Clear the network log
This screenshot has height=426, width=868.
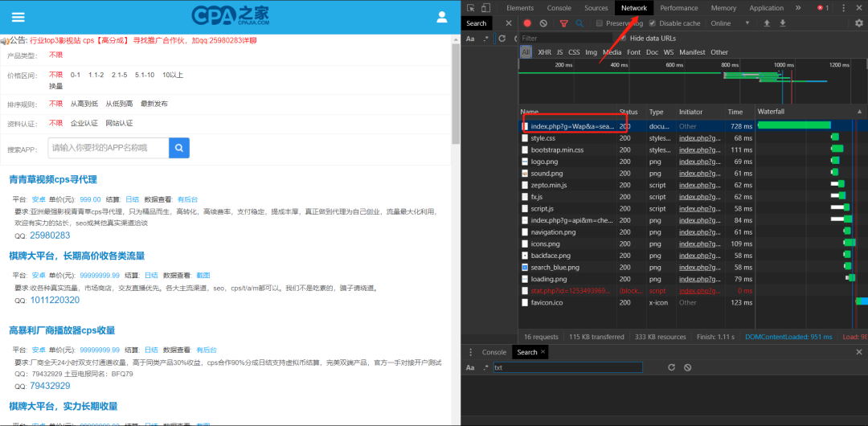[543, 23]
